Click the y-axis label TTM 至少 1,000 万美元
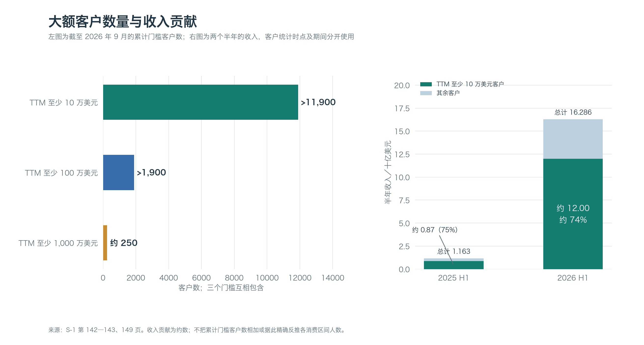The image size is (644, 345). [58, 243]
